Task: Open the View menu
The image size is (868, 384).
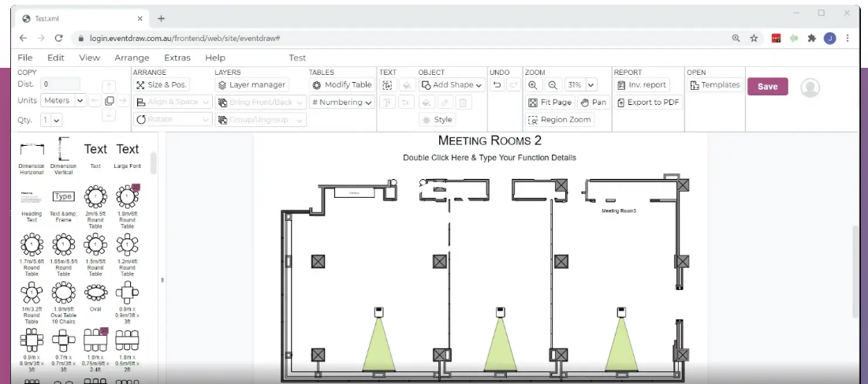Action: pos(89,58)
